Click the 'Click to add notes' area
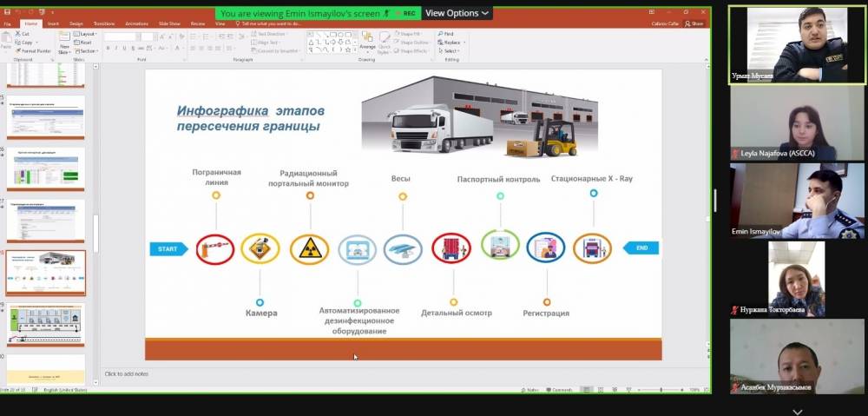This screenshot has height=416, width=868. pyautogui.click(x=127, y=374)
